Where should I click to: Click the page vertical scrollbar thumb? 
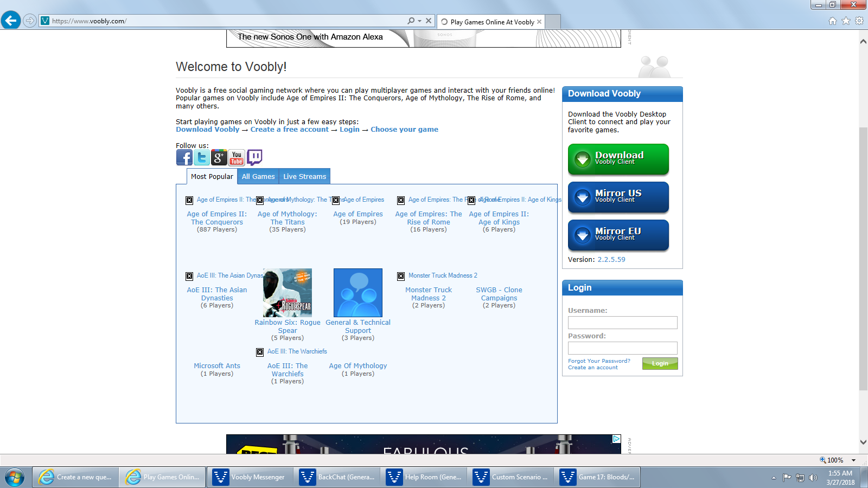click(x=863, y=259)
